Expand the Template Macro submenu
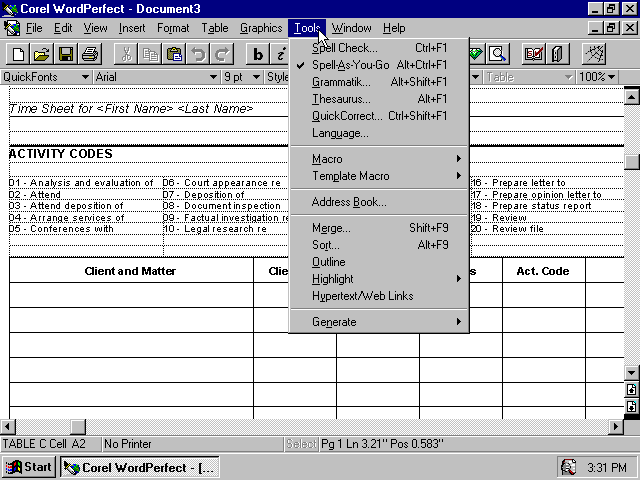640x480 pixels. pos(379,176)
